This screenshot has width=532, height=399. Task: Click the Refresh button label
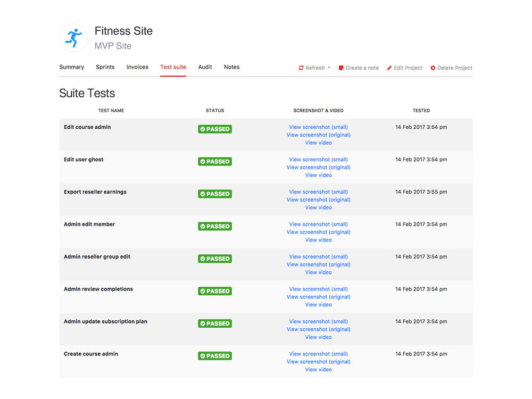315,68
